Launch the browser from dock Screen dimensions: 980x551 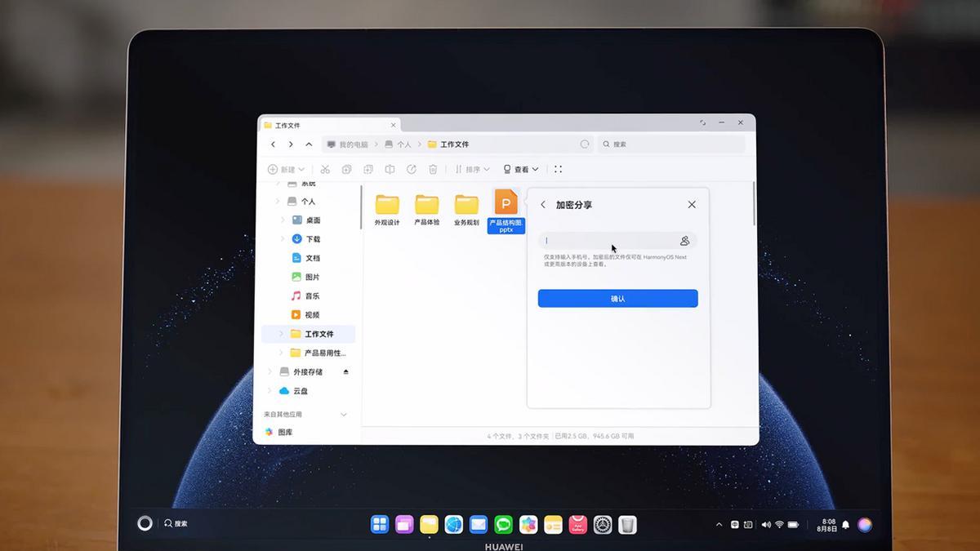click(x=454, y=524)
